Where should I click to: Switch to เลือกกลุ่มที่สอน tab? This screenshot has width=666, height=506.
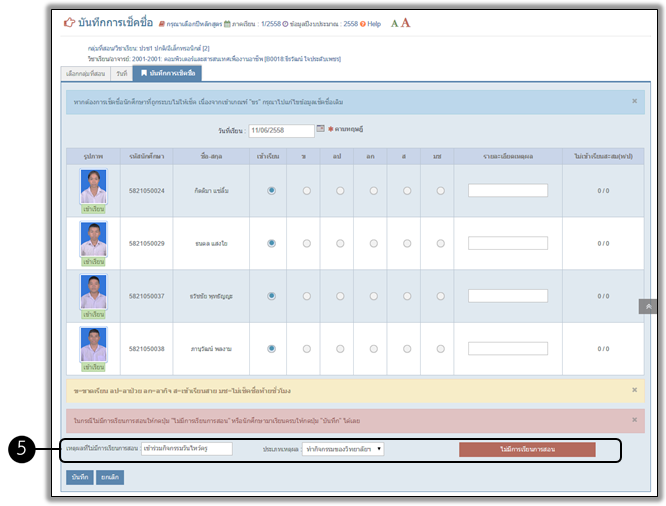point(87,73)
